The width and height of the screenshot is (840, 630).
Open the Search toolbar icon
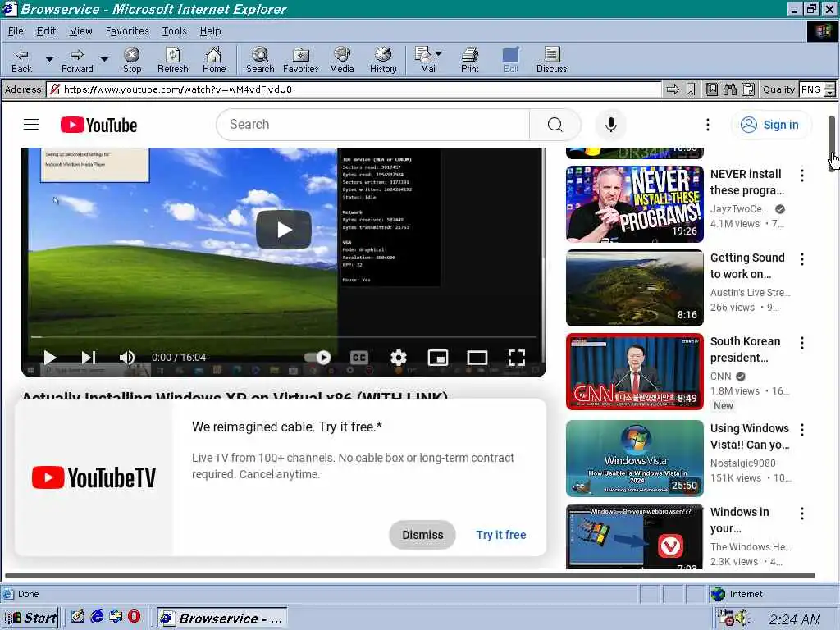point(260,60)
